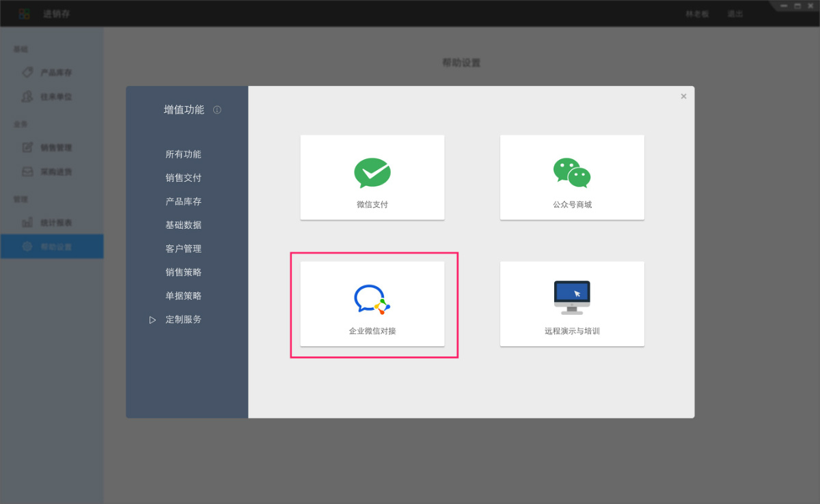Click the 进销存 app logo in title bar
This screenshot has height=504, width=820.
25,14
